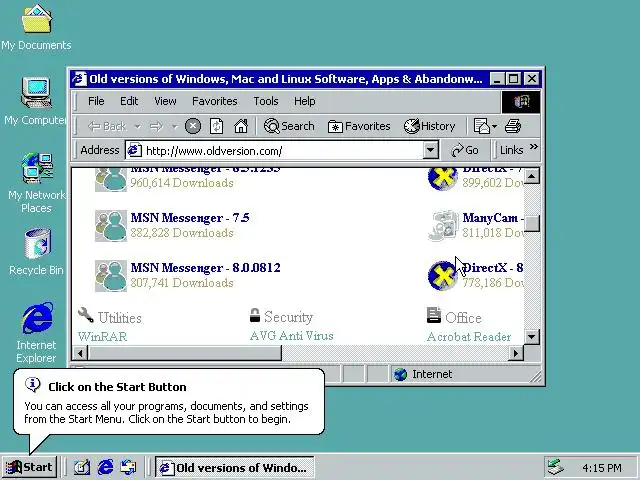Image resolution: width=640 pixels, height=480 pixels.
Task: Click the vertical scrollbar down arrow
Action: click(532, 337)
